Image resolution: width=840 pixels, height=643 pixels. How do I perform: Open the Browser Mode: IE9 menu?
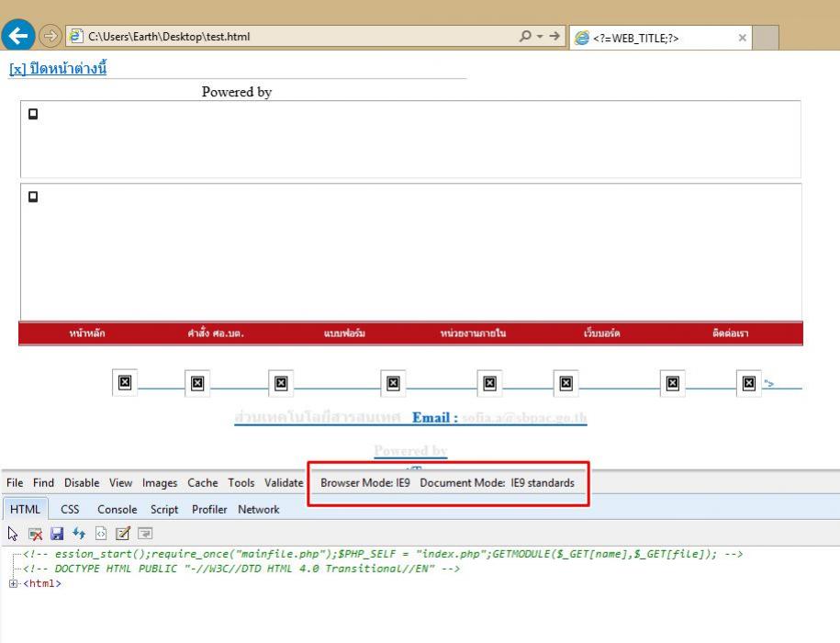pos(365,483)
